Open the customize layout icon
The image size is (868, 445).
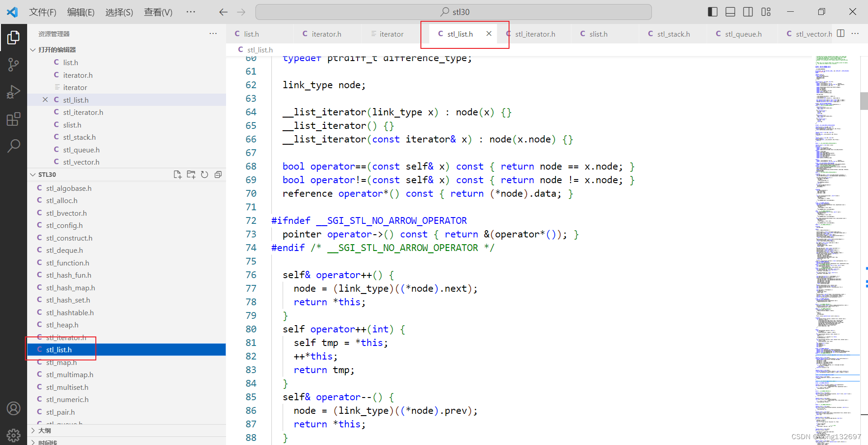pyautogui.click(x=766, y=12)
